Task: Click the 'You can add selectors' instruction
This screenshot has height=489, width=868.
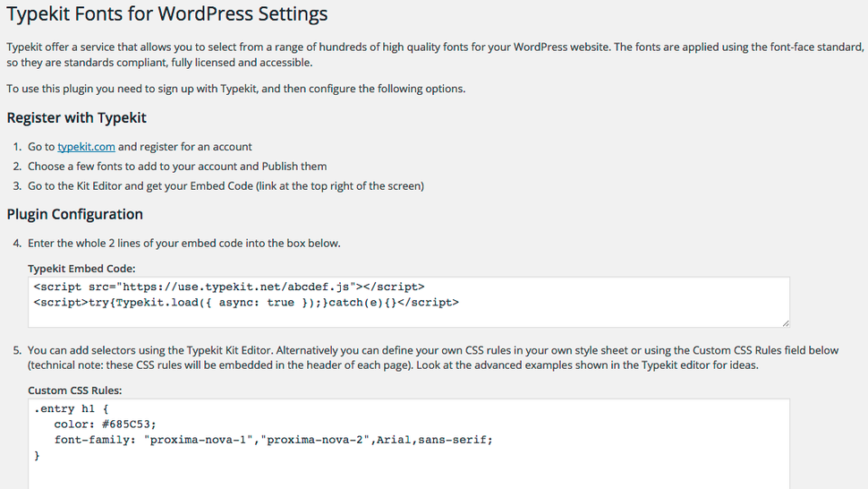Action: coord(433,357)
